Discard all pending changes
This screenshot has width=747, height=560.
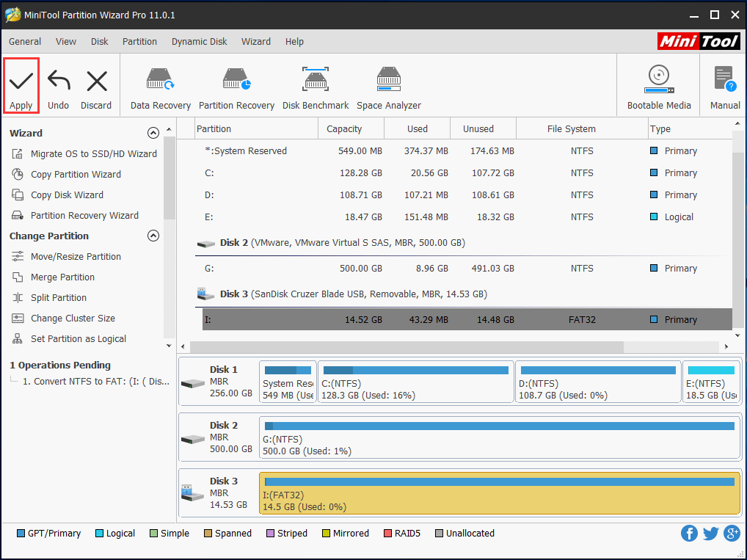pos(96,89)
